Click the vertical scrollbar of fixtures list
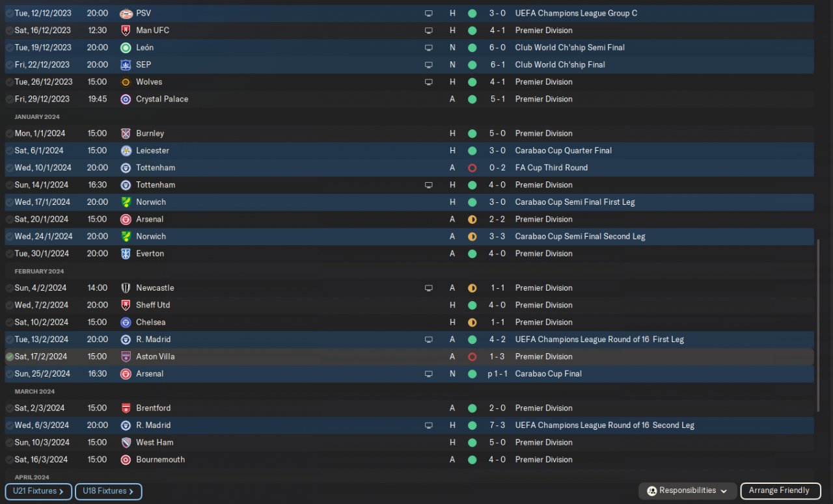 [x=819, y=325]
